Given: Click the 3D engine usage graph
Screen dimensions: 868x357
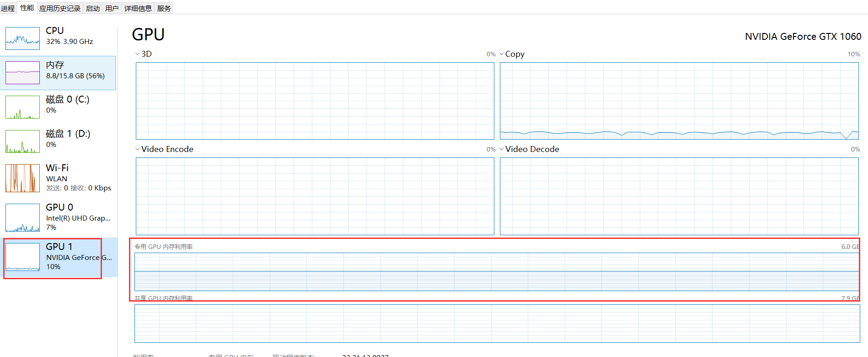Looking at the screenshot, I should (x=315, y=101).
